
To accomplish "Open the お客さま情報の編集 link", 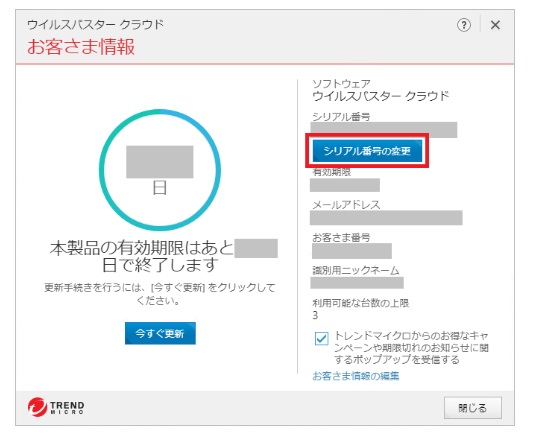I will (x=355, y=376).
